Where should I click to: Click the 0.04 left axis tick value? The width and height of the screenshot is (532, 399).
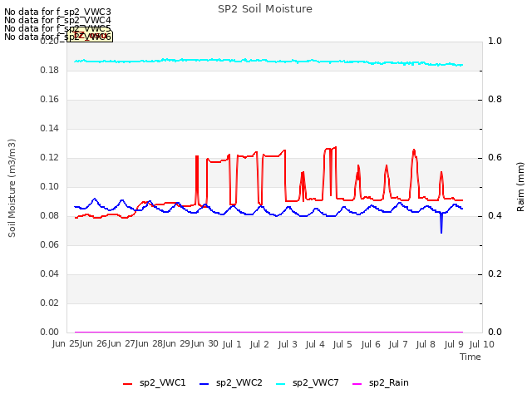click(50, 273)
